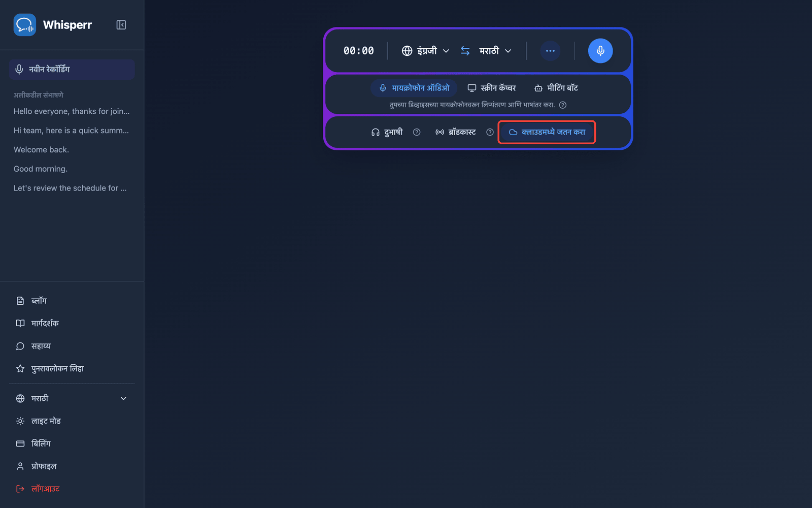This screenshot has height=508, width=812.
Task: Open conversation 'Hi team, here is a quick summ...'
Action: pyautogui.click(x=72, y=131)
